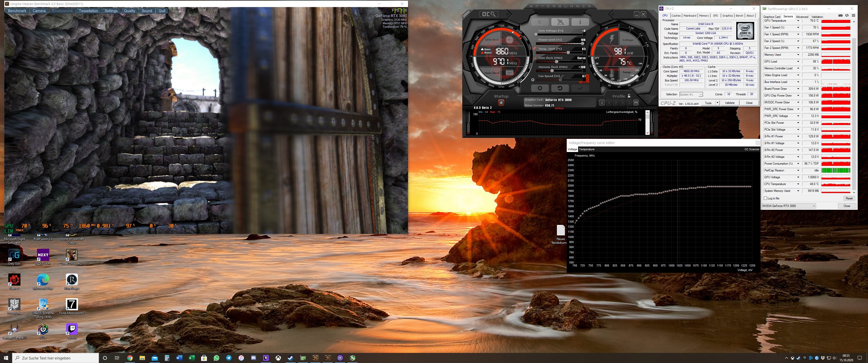Click the Afterburner reset arrow button
This screenshot has height=363, width=868.
[x=560, y=88]
